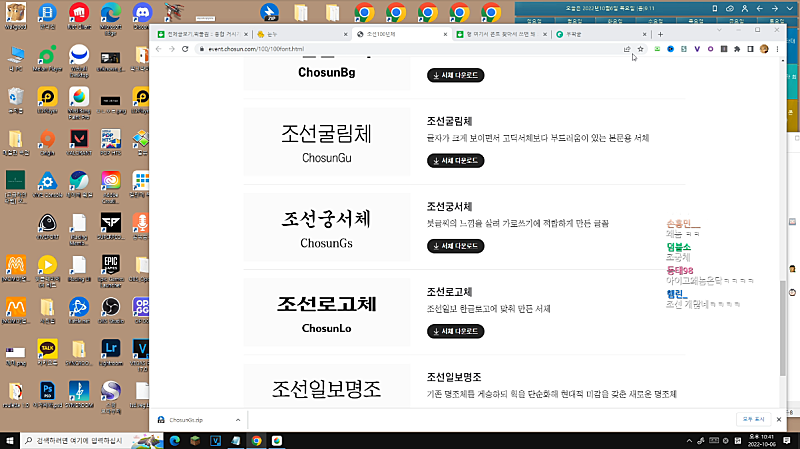
Task: Show all downloads in download bar
Action: 754,419
